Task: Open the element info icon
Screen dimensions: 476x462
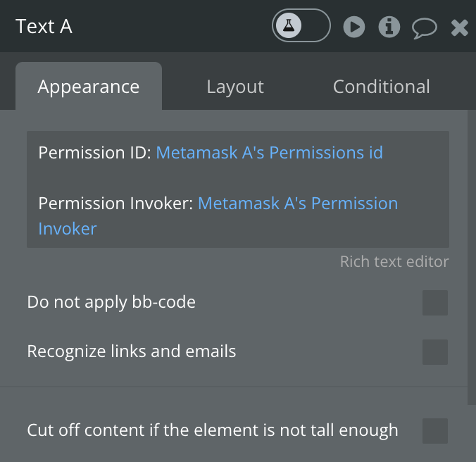Action: pyautogui.click(x=389, y=27)
